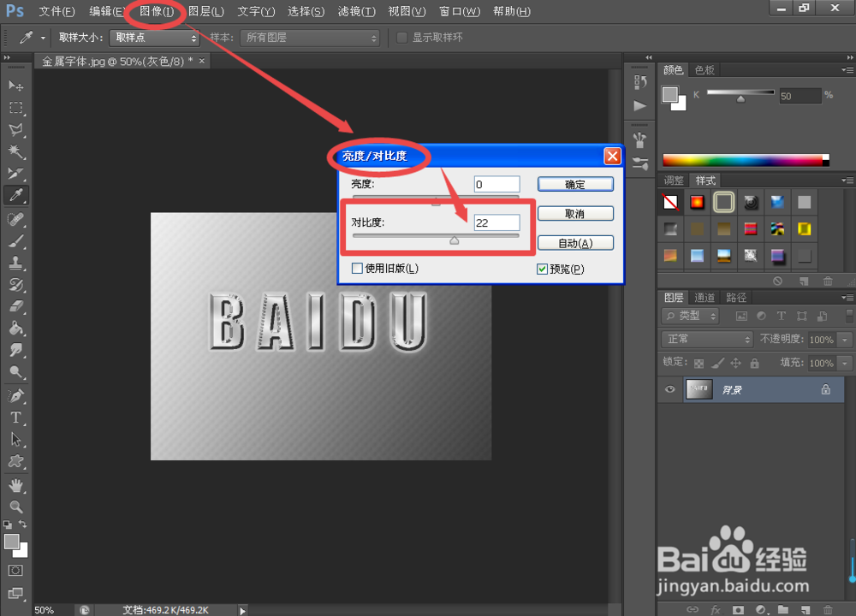This screenshot has height=616, width=856.
Task: Select the Move tool
Action: 15,86
